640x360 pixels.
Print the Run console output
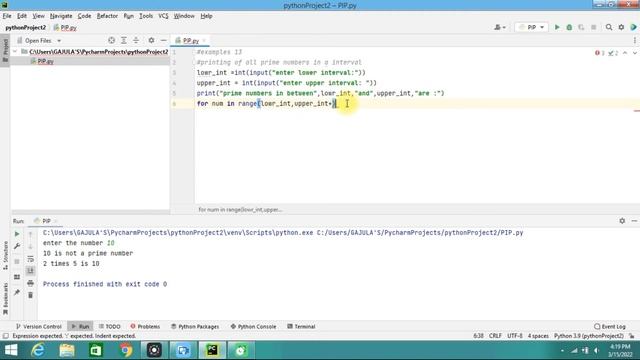pyautogui.click(x=31, y=283)
